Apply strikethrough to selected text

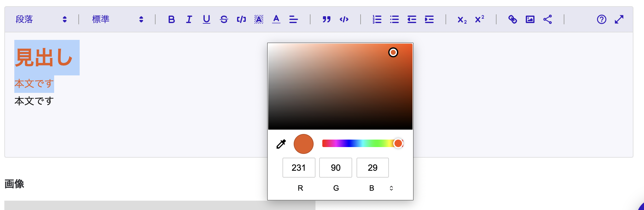pos(224,19)
